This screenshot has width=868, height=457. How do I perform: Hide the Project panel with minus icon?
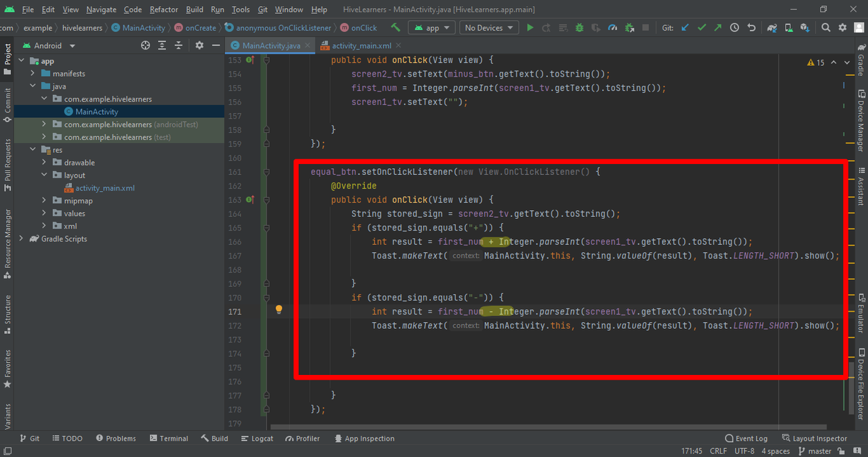tap(216, 45)
